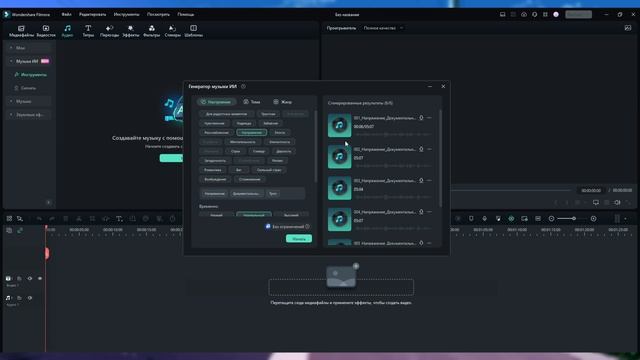Image resolution: width=640 pixels, height=360 pixels.
Task: Click the media drop zone on timeline
Action: point(341,287)
